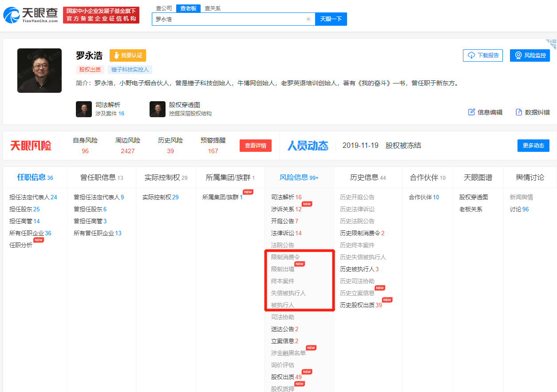Click 老板关系 under 天眼图谱
This screenshot has width=557, height=392.
[x=471, y=209]
